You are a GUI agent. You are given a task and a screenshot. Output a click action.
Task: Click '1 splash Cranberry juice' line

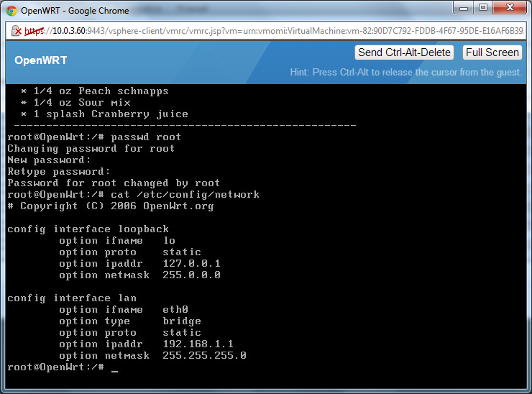click(x=104, y=114)
